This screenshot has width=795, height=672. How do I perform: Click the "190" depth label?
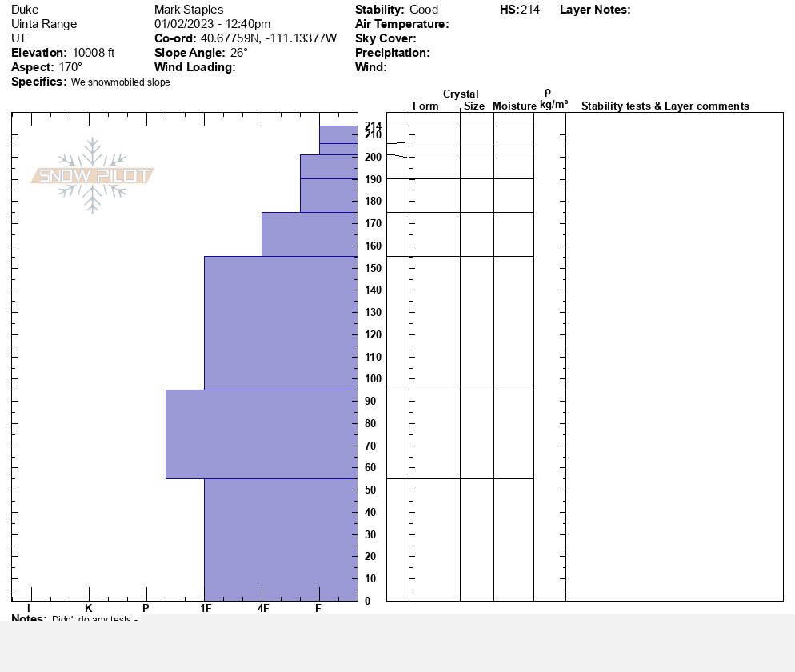pyautogui.click(x=374, y=179)
